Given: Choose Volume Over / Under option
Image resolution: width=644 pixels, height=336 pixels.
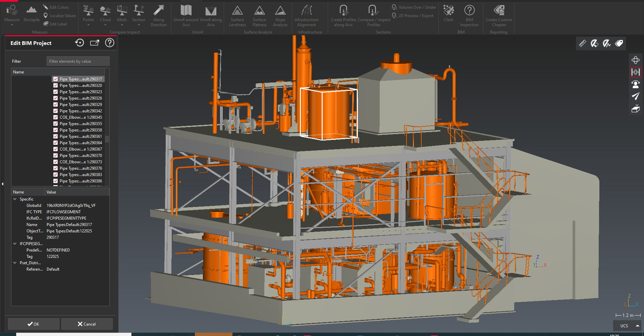Looking at the screenshot, I should 417,7.
